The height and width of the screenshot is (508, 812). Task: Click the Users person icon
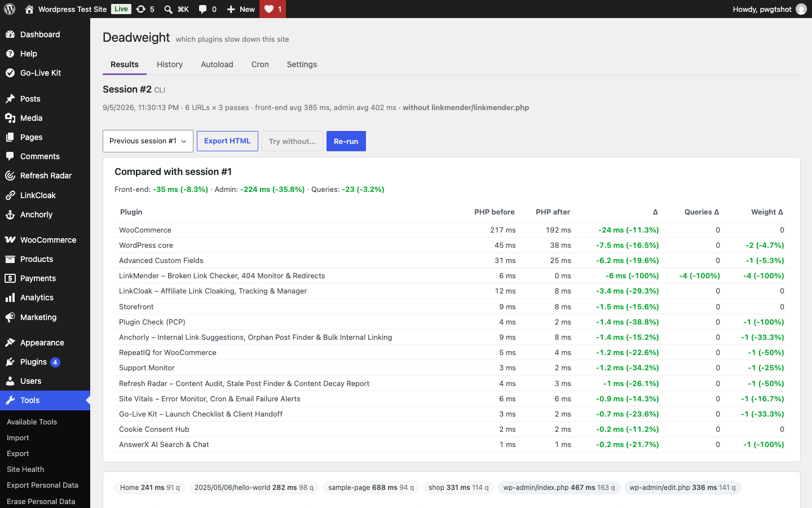pos(10,381)
